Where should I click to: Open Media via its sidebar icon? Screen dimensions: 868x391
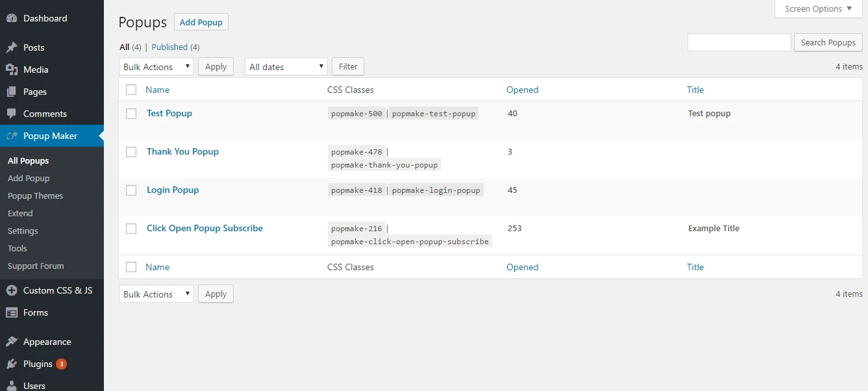[x=12, y=69]
